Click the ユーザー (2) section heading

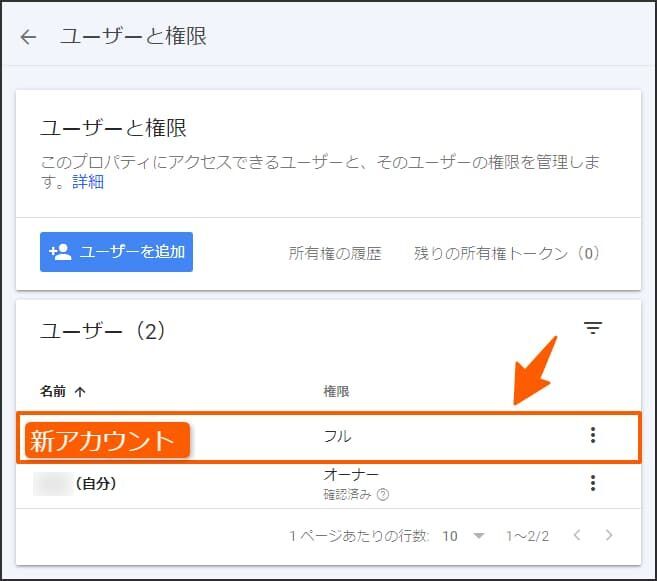pyautogui.click(x=103, y=331)
